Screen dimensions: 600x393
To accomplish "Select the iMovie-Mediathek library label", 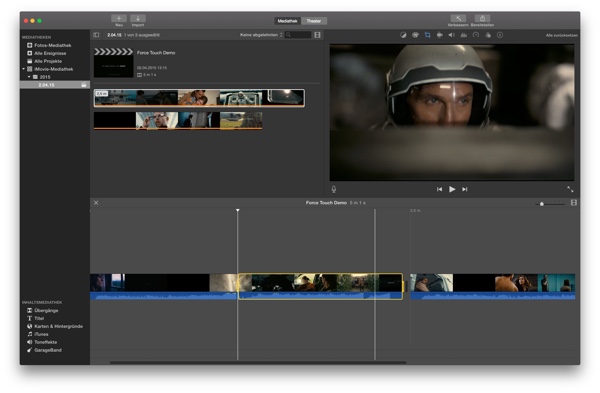I will coord(54,69).
